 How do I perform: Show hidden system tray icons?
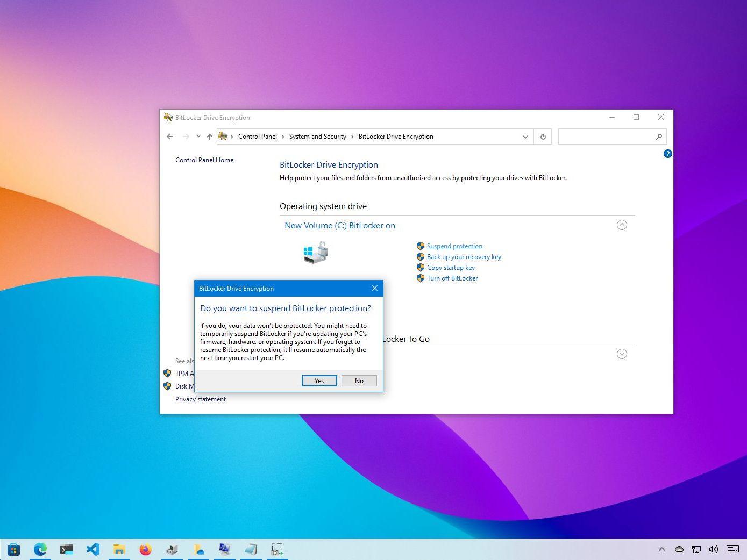[x=662, y=549]
